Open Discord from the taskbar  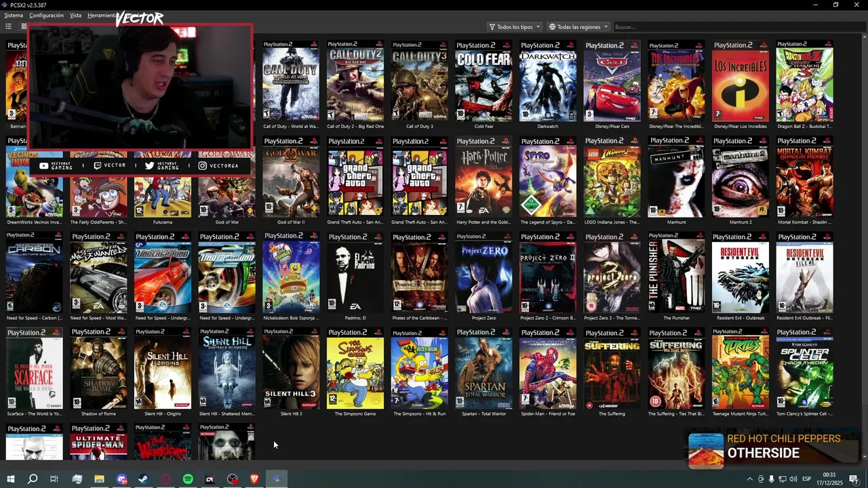121,479
